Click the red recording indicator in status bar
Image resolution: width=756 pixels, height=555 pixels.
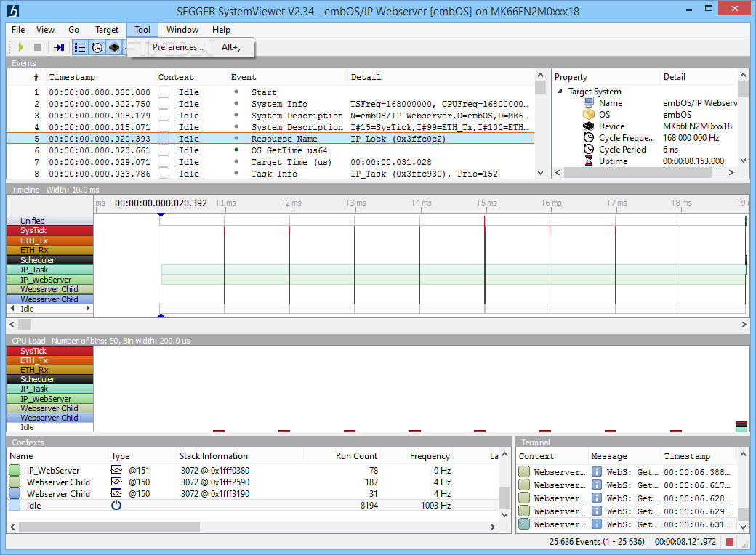[730, 542]
